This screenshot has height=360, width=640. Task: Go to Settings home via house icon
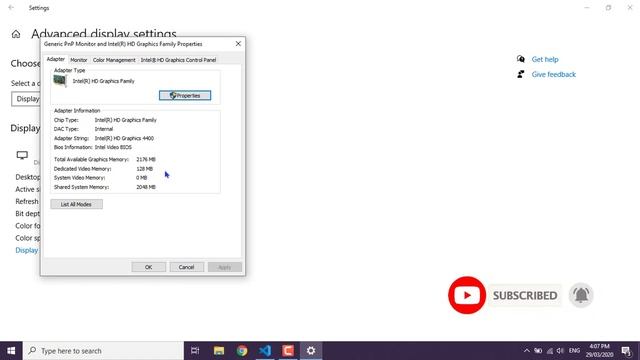click(x=16, y=34)
